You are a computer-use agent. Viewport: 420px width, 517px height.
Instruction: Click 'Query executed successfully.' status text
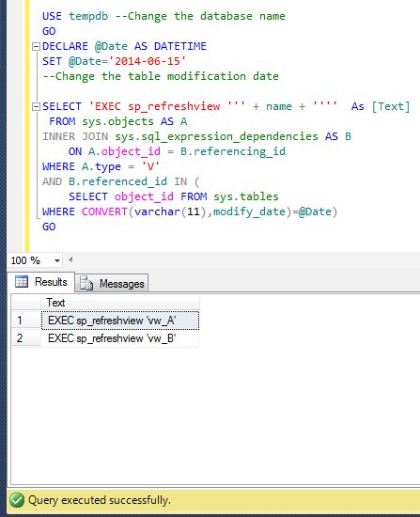tap(100, 500)
